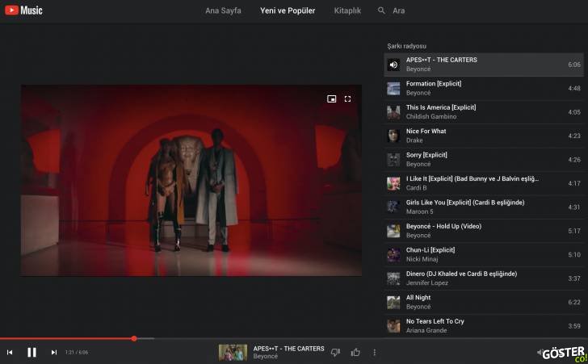Play Chun-Li [Explicit] by Nicki Minaj

483,254
